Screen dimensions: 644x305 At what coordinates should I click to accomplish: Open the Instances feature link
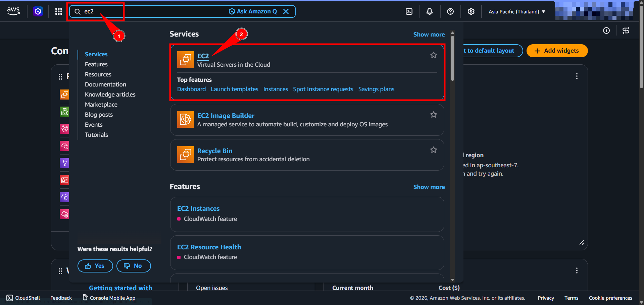[x=276, y=89]
